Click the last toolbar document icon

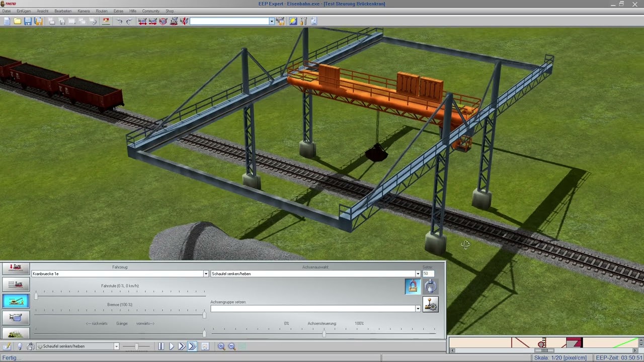click(x=313, y=21)
